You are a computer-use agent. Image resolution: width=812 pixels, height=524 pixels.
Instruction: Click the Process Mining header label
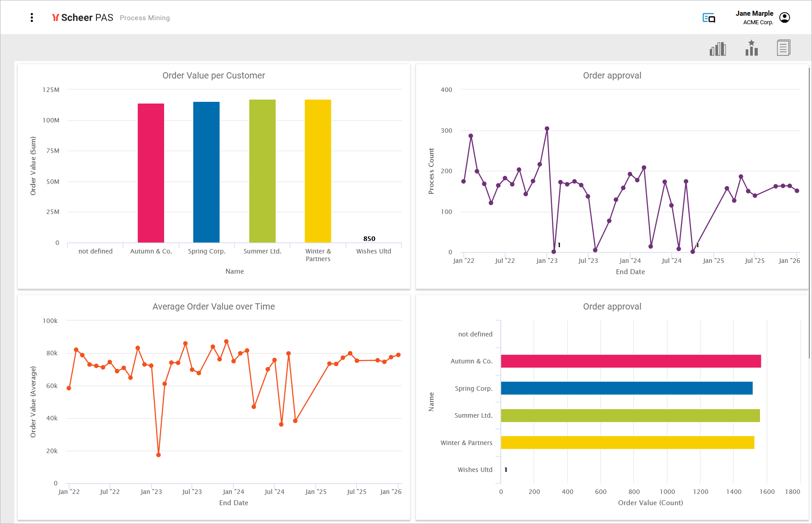click(144, 18)
